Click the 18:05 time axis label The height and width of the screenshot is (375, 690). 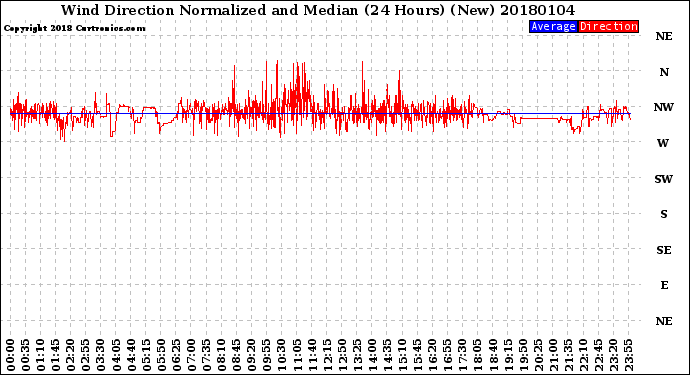pyautogui.click(x=478, y=355)
